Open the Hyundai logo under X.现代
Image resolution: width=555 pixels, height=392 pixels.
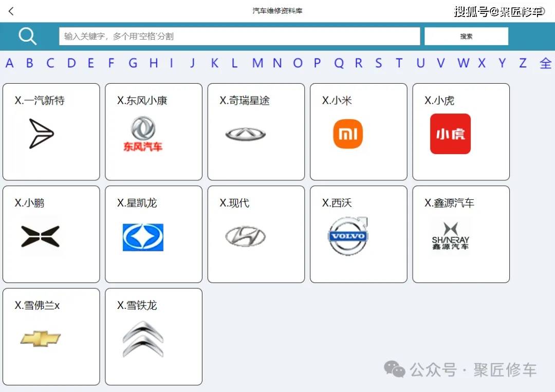click(245, 236)
